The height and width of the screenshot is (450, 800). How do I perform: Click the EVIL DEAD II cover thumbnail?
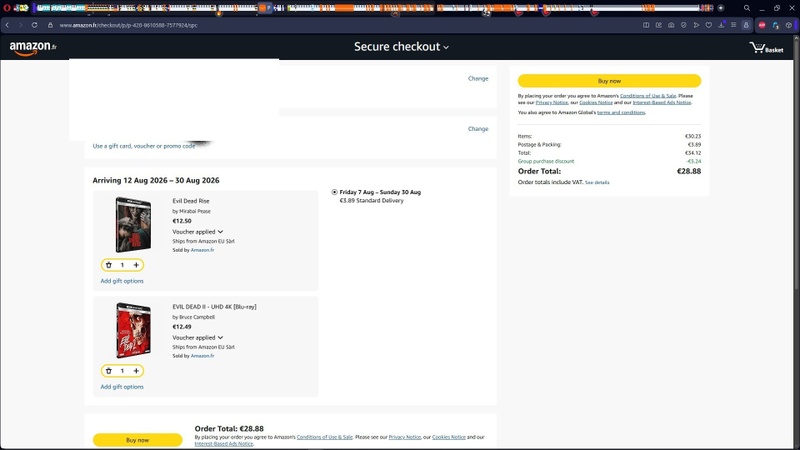point(133,330)
